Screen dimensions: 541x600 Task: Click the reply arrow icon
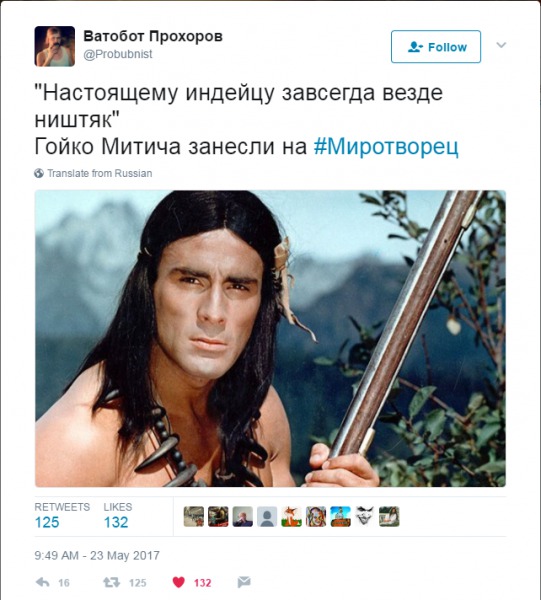(x=42, y=582)
